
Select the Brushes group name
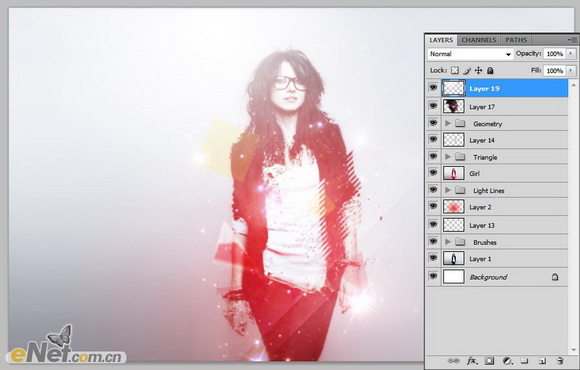coord(485,242)
